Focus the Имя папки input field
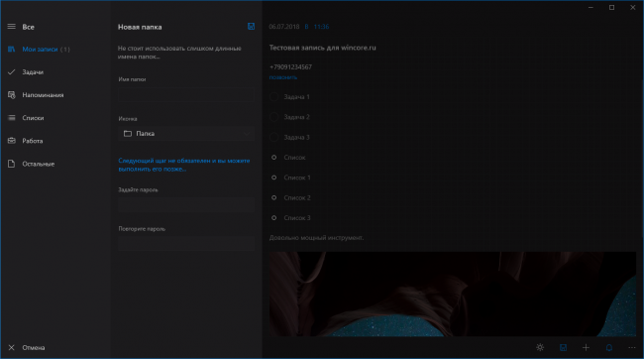644x359 pixels. (186, 94)
